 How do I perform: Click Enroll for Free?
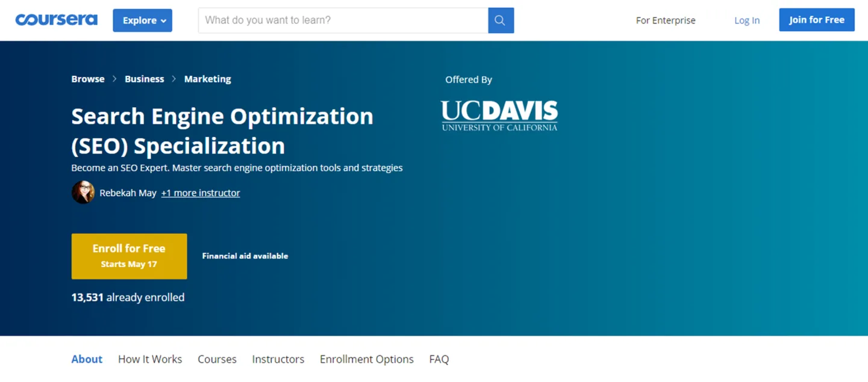click(129, 256)
